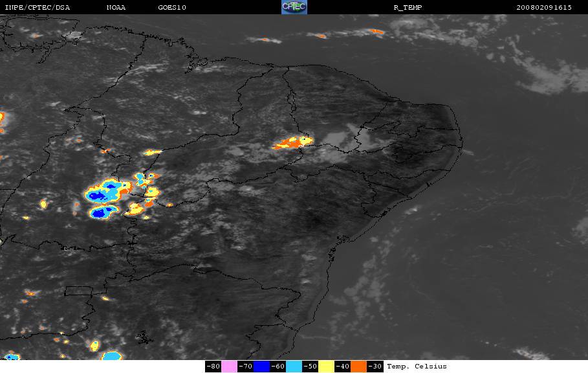588x373 pixels.
Task: Click the CPTEC logo in the header
Action: (294, 7)
